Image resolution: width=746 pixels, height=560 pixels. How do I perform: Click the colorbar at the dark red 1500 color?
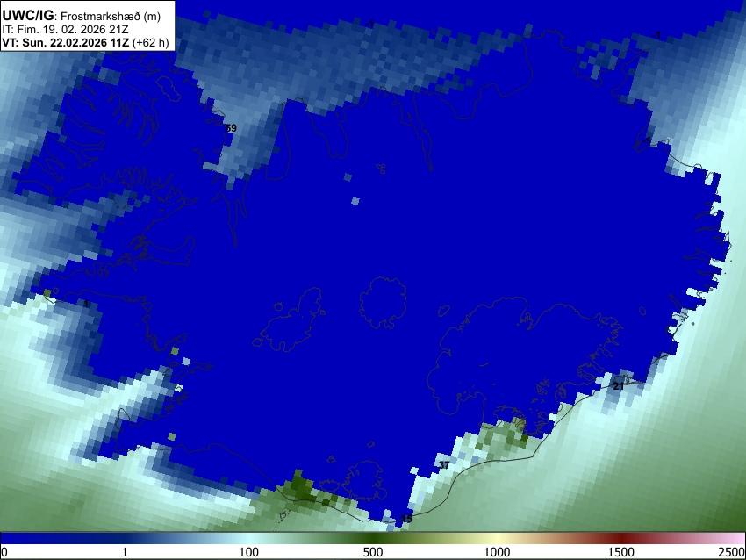(620, 538)
